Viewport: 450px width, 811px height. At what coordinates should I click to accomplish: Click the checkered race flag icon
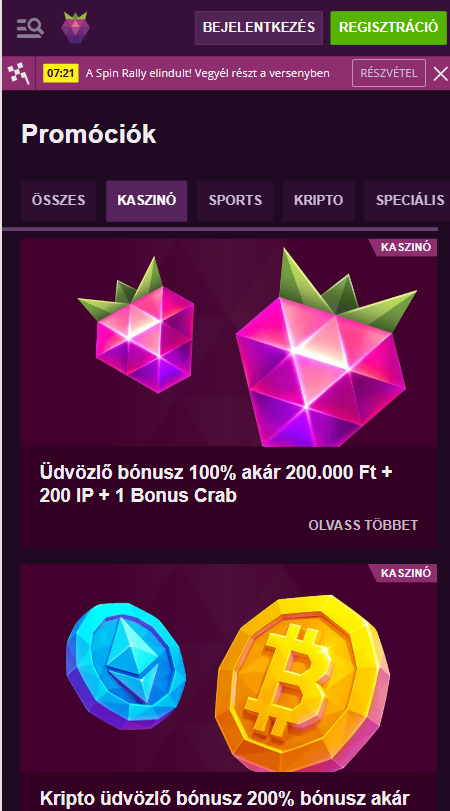pos(19,73)
